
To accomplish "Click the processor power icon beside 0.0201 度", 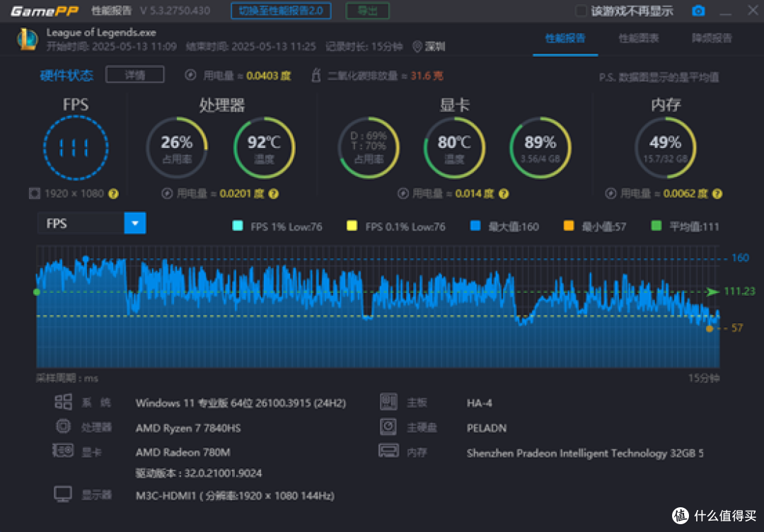I will pyautogui.click(x=167, y=193).
